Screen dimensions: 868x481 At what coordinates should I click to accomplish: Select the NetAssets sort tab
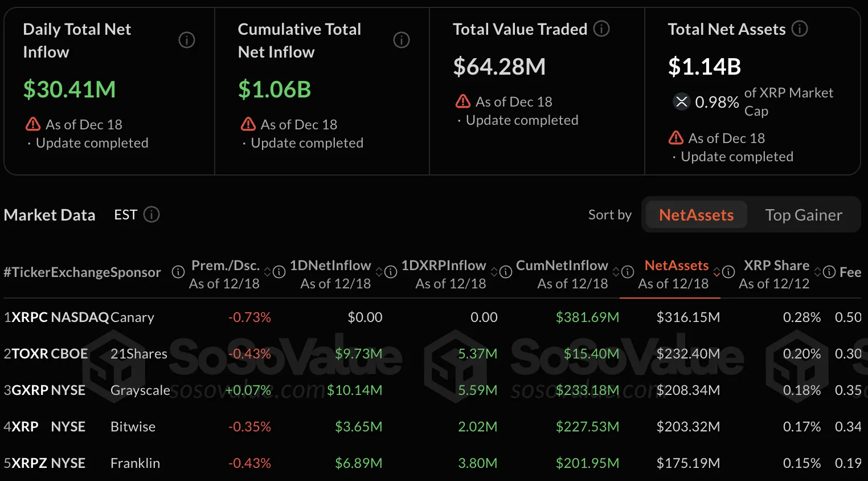(x=695, y=215)
